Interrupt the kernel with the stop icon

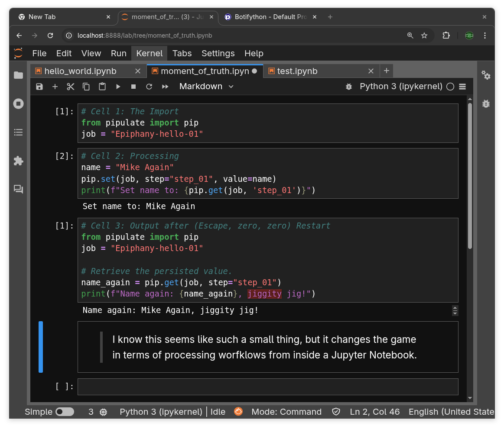coord(133,87)
